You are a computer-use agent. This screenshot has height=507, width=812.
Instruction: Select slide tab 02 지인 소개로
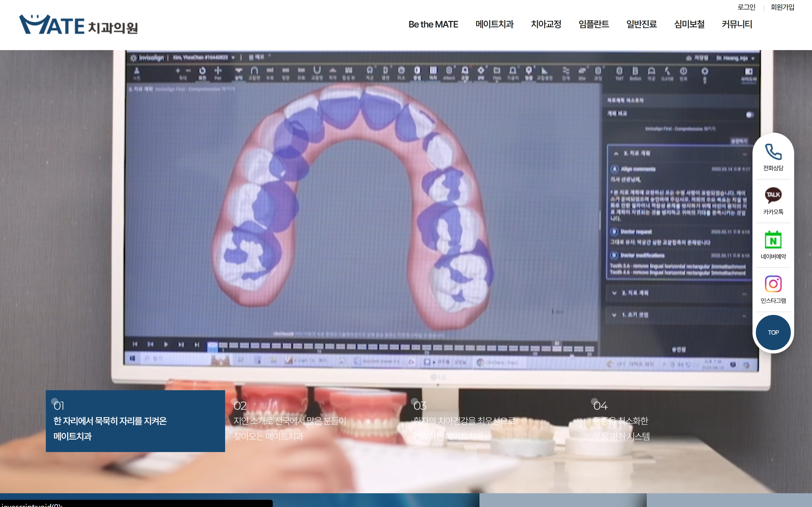pyautogui.click(x=315, y=421)
